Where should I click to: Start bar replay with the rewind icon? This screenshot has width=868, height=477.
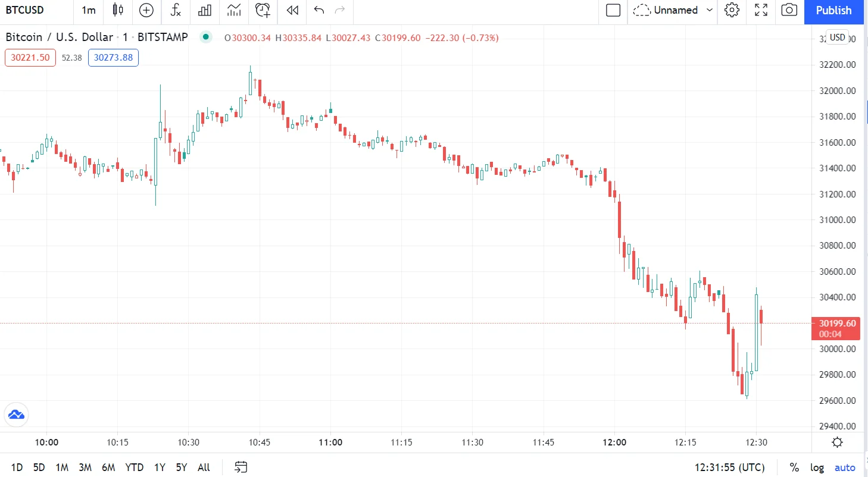pyautogui.click(x=292, y=10)
